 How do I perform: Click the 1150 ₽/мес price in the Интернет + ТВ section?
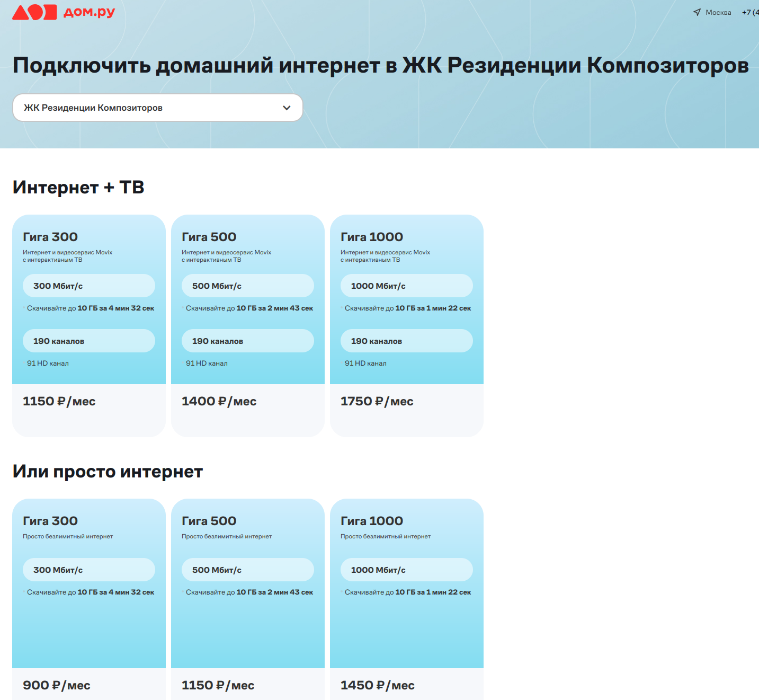tap(59, 401)
